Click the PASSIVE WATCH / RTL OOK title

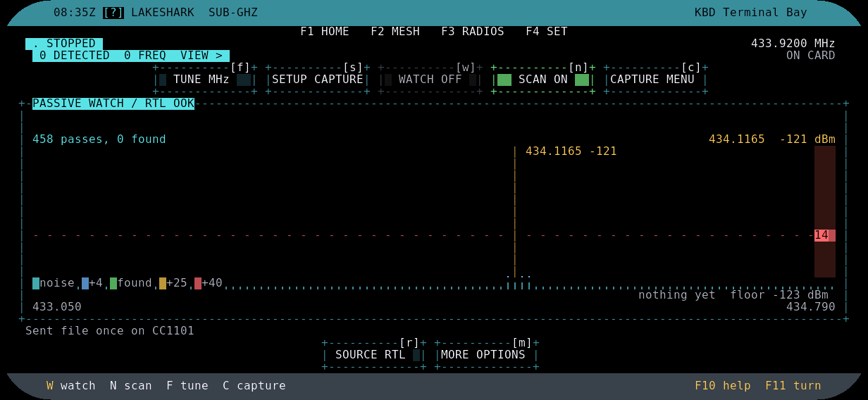click(113, 104)
